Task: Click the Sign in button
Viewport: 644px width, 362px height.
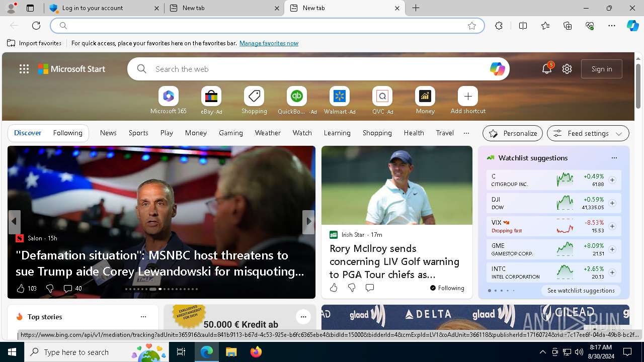Action: [x=602, y=69]
